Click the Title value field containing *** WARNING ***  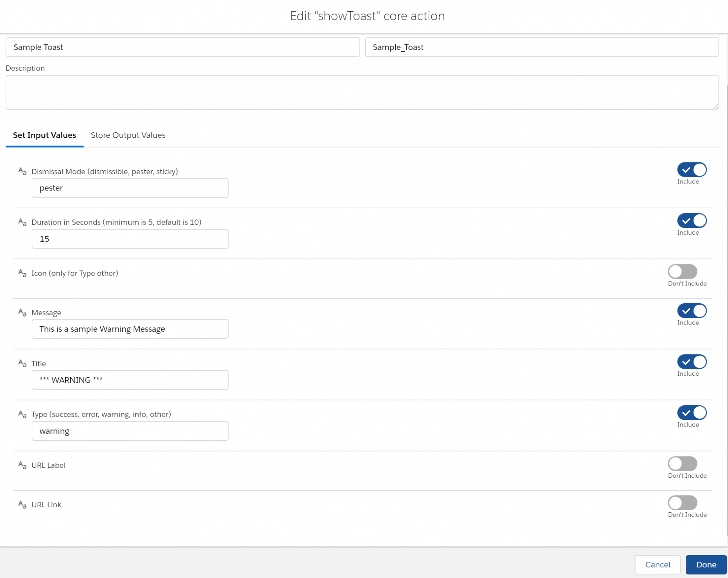point(130,380)
